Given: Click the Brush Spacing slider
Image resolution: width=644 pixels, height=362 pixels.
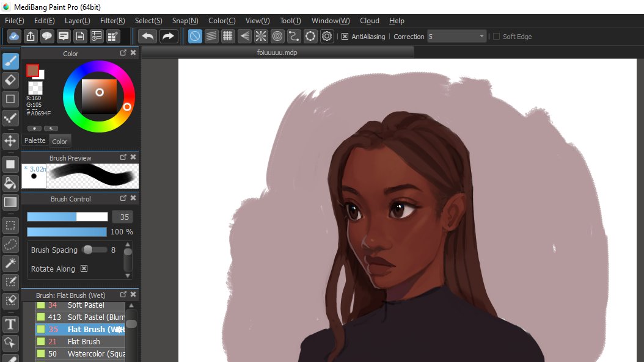Looking at the screenshot, I should pos(95,250).
